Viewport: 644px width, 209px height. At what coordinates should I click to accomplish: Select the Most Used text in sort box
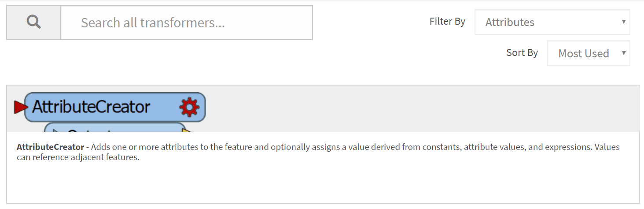(x=583, y=54)
